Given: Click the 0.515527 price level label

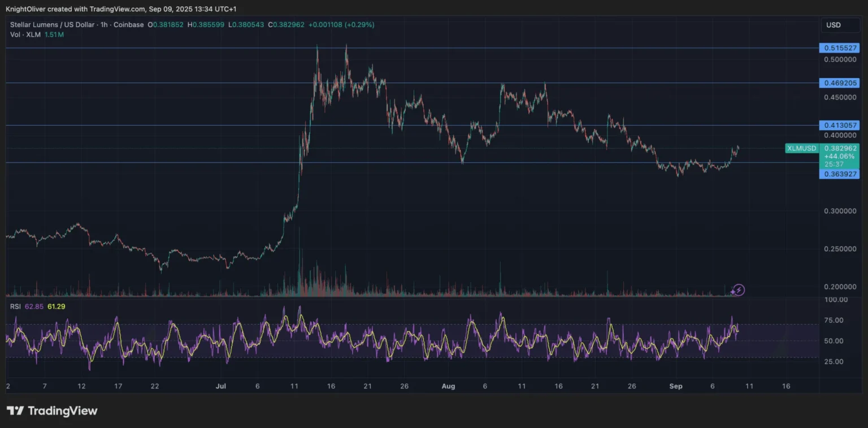Looking at the screenshot, I should coord(839,48).
